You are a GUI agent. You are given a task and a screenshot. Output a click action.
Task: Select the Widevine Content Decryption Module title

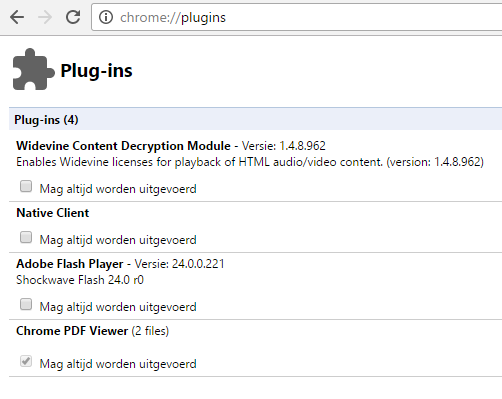[x=123, y=146]
